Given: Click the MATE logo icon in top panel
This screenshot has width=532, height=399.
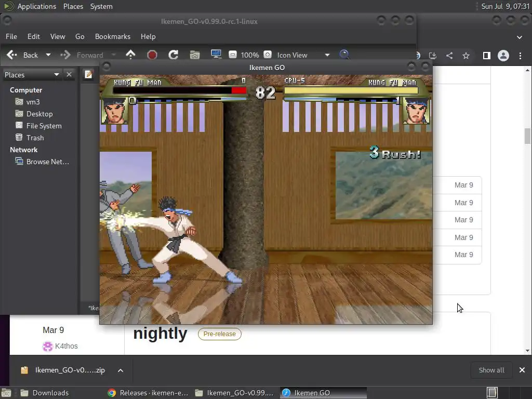Looking at the screenshot, I should pyautogui.click(x=8, y=6).
